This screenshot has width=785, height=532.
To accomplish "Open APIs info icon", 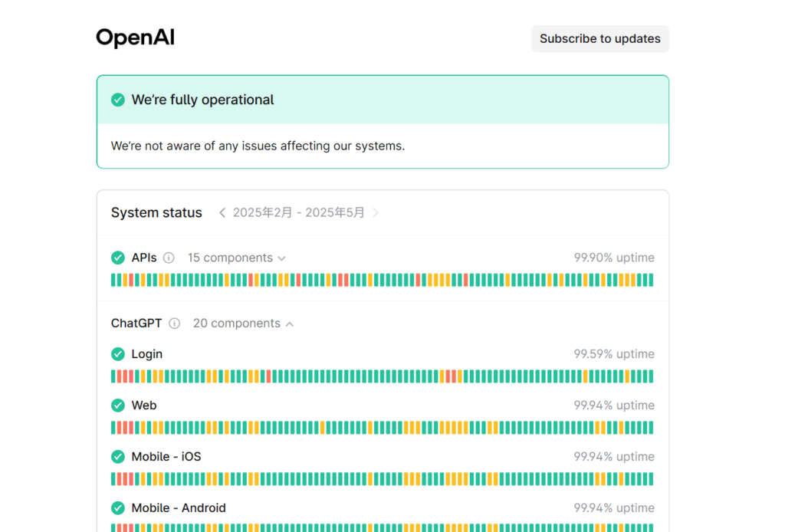I will point(169,258).
